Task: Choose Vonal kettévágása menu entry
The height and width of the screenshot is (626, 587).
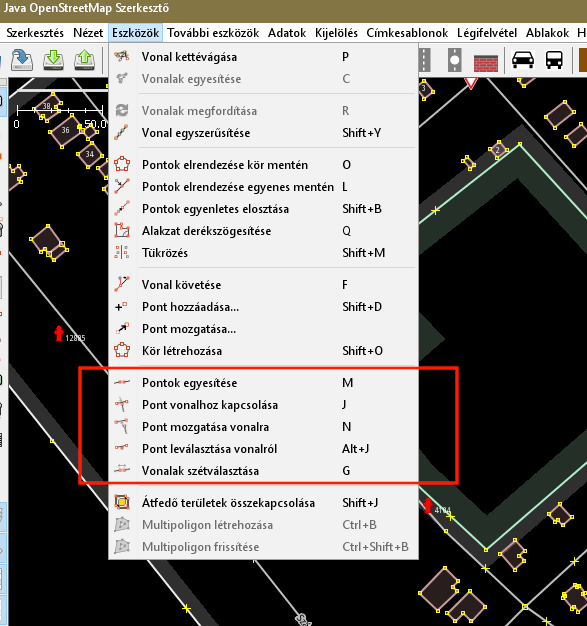Action: (264, 57)
